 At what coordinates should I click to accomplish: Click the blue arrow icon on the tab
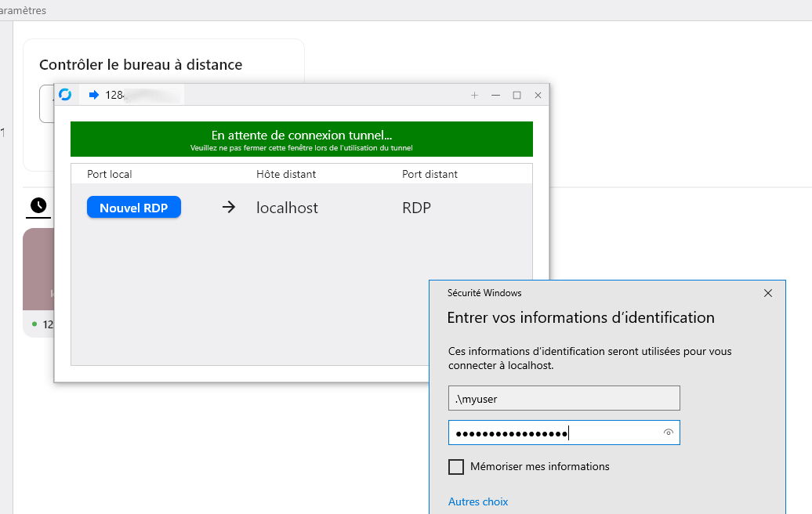pyautogui.click(x=94, y=95)
